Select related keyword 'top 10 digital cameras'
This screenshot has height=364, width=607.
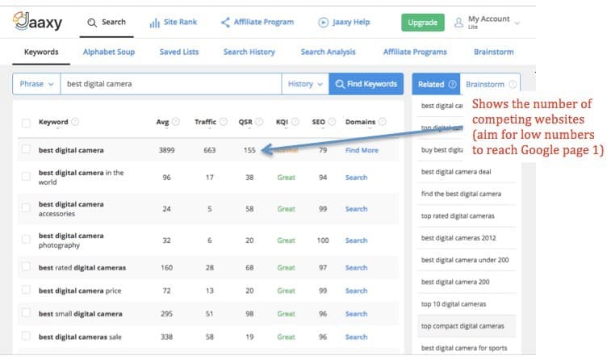(454, 304)
